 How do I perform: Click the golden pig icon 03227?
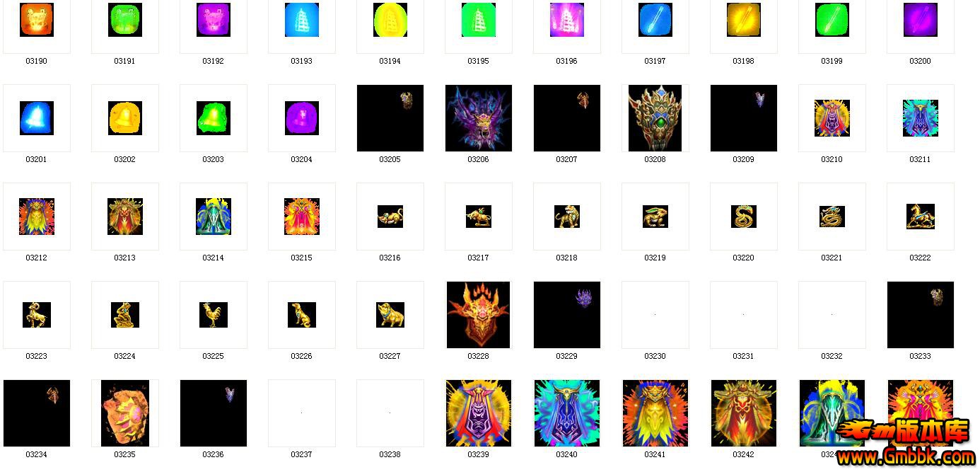(390, 315)
